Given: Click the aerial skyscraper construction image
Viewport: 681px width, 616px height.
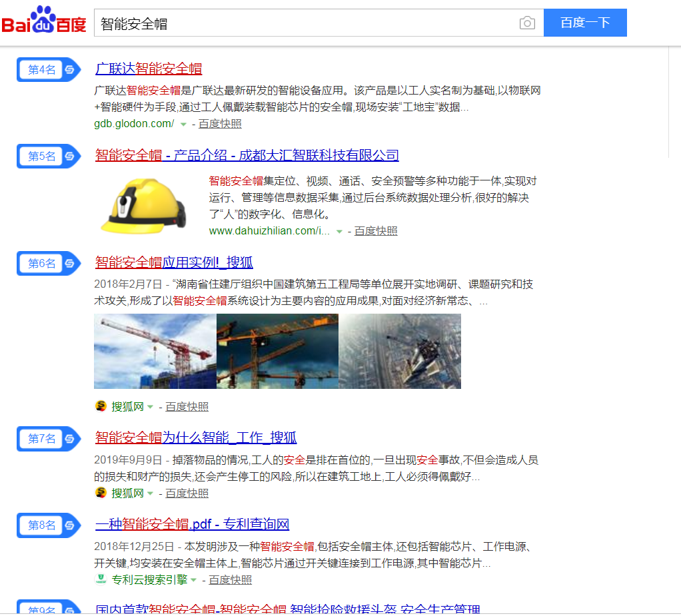Looking at the screenshot, I should tap(400, 351).
